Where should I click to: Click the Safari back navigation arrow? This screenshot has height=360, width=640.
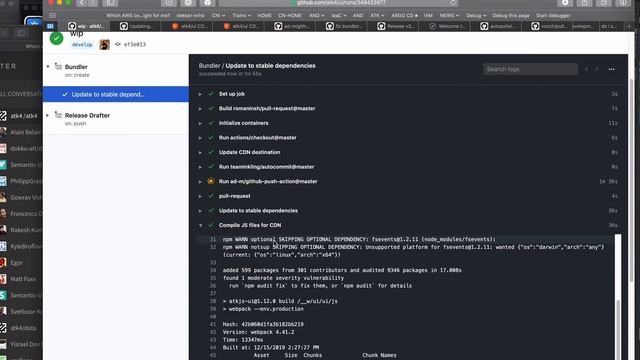(82, 3)
